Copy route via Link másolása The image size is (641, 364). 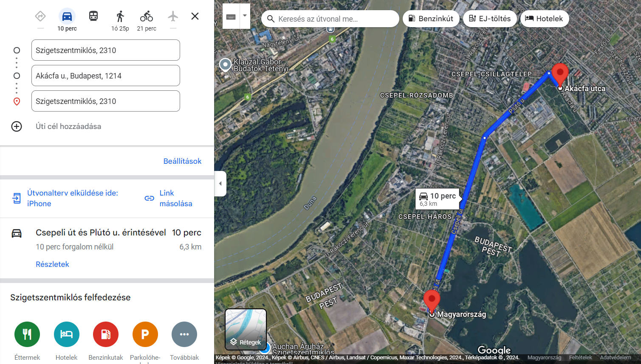(x=169, y=198)
